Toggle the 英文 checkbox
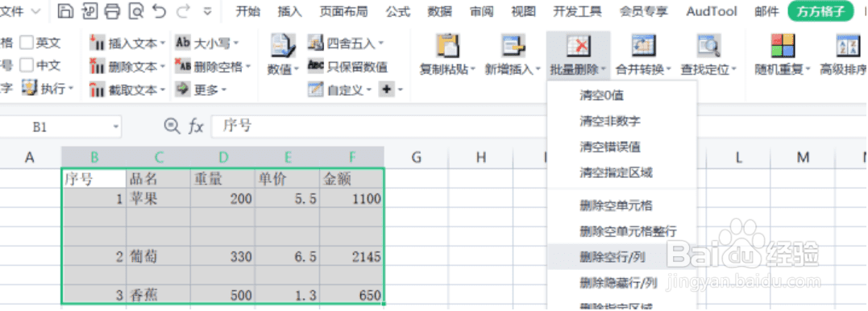The width and height of the screenshot is (868, 311). pyautogui.click(x=27, y=43)
